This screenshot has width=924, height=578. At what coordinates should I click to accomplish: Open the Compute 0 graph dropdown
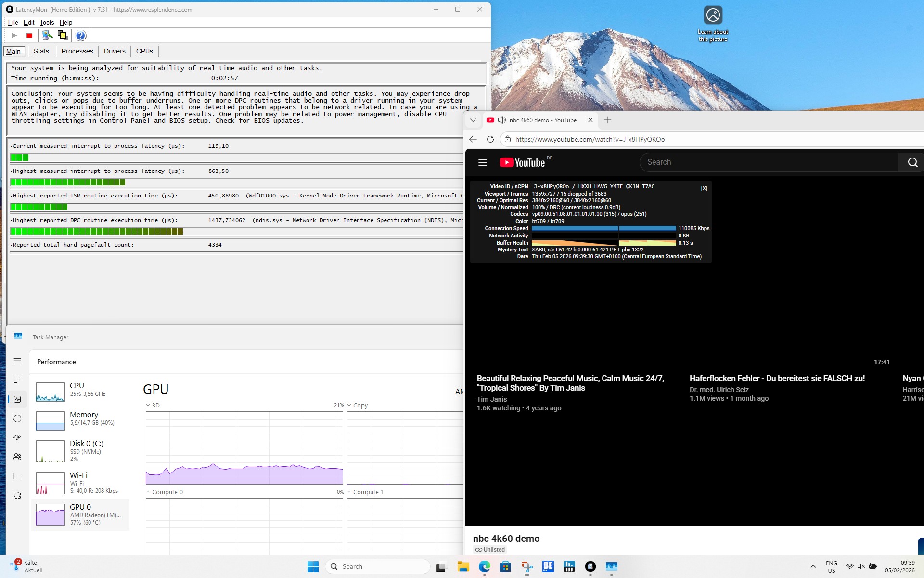(148, 492)
